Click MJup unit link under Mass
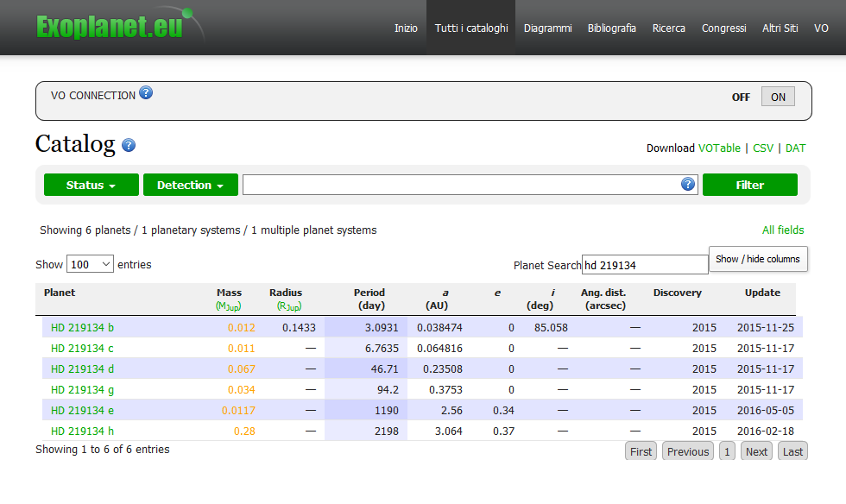 coord(228,306)
